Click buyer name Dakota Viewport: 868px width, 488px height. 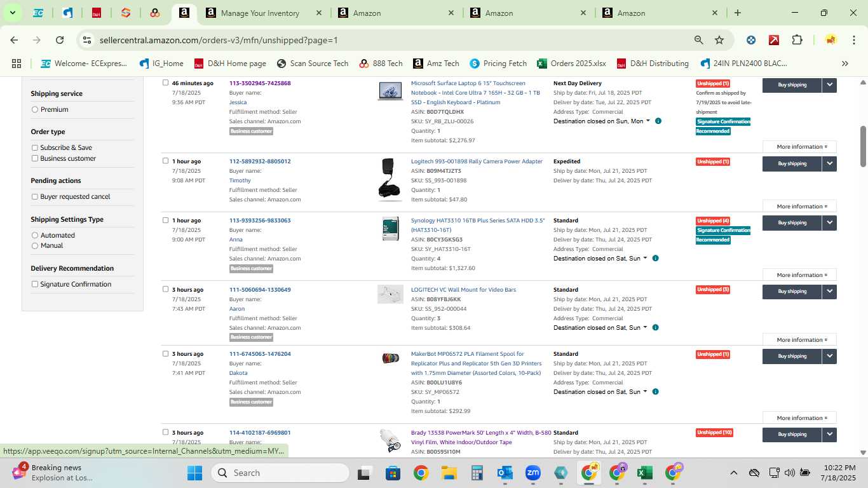click(238, 373)
